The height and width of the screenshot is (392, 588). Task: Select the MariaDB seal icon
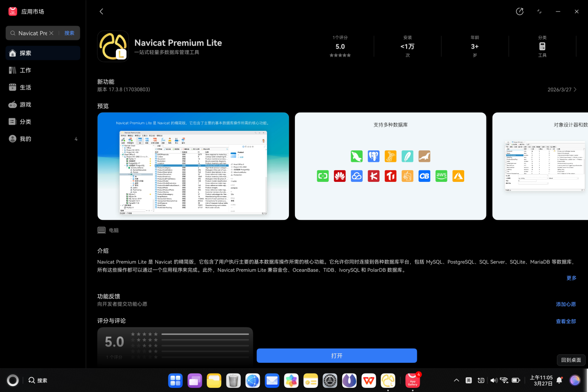[424, 156]
